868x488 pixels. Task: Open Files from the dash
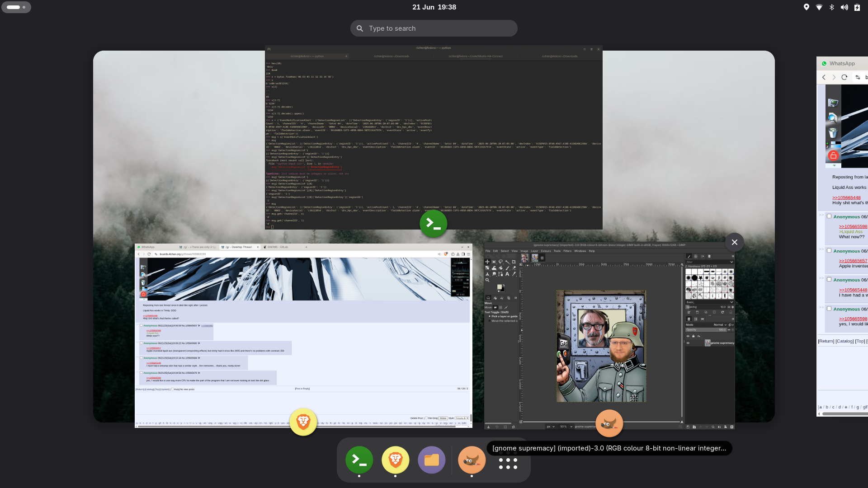tap(431, 460)
